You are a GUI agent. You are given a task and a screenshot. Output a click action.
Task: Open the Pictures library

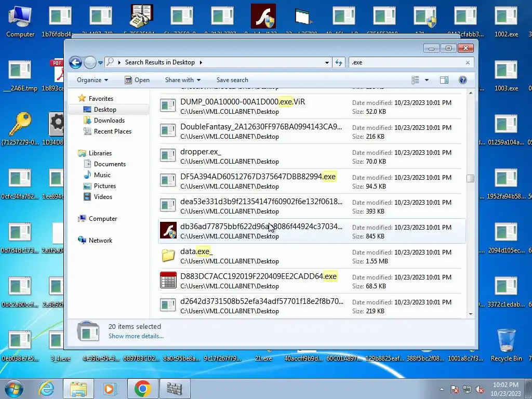coord(105,186)
